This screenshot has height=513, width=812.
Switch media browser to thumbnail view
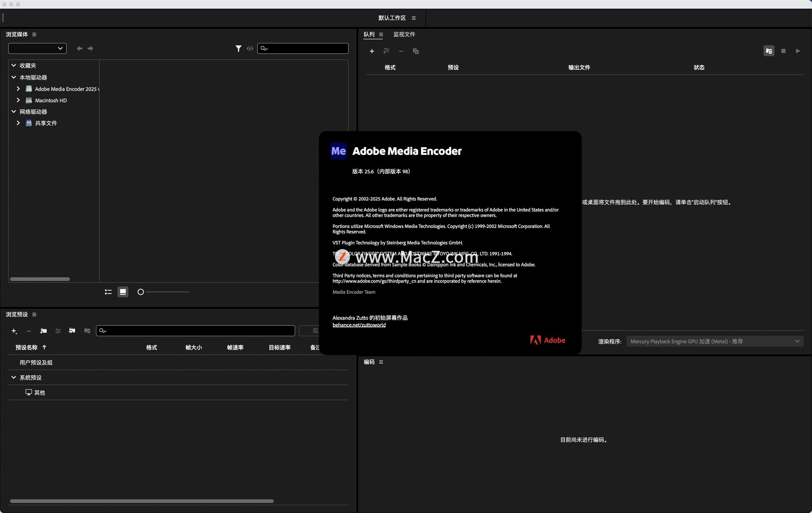pos(123,292)
